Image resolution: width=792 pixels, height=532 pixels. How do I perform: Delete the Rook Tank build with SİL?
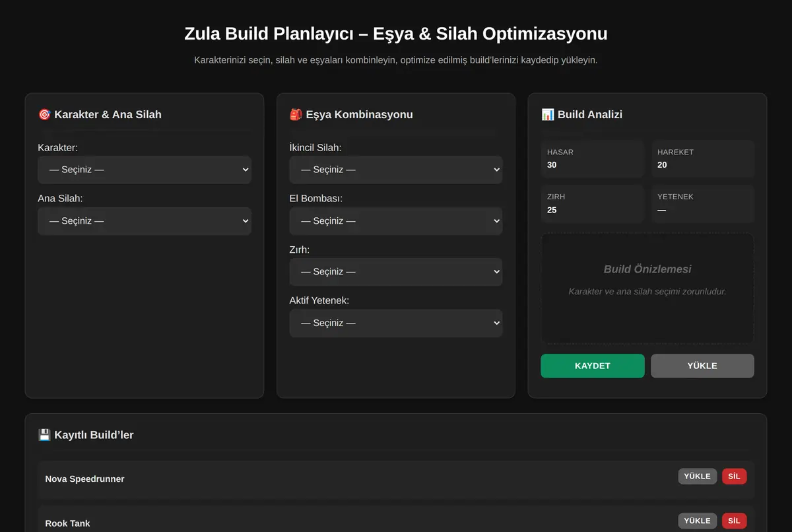click(735, 521)
